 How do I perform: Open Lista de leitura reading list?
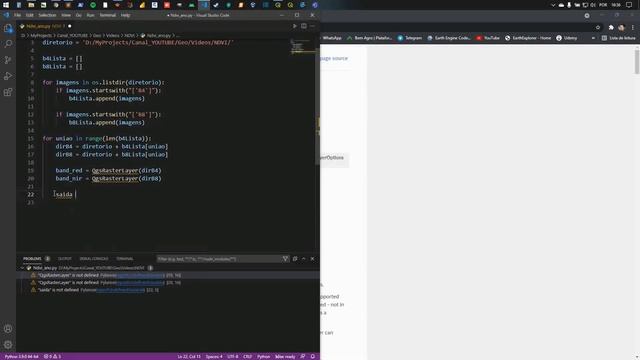tap(618, 38)
